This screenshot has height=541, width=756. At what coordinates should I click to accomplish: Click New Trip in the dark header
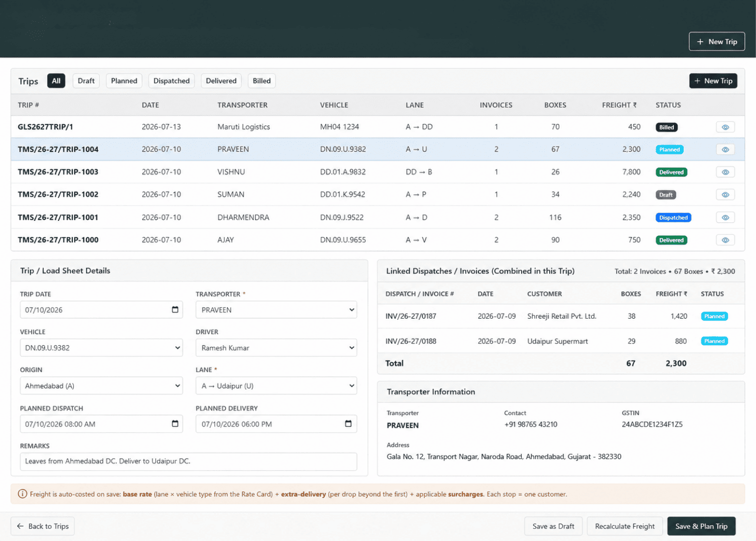[x=717, y=42]
